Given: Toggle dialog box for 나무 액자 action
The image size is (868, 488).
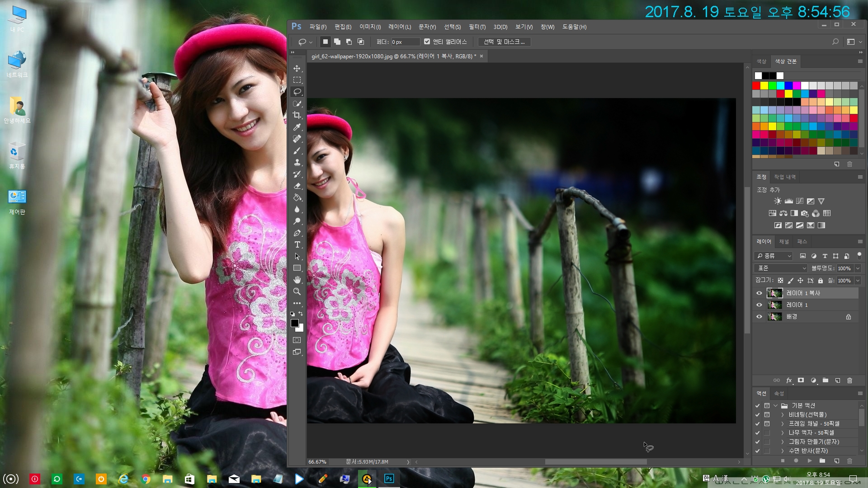Looking at the screenshot, I should coord(767,433).
